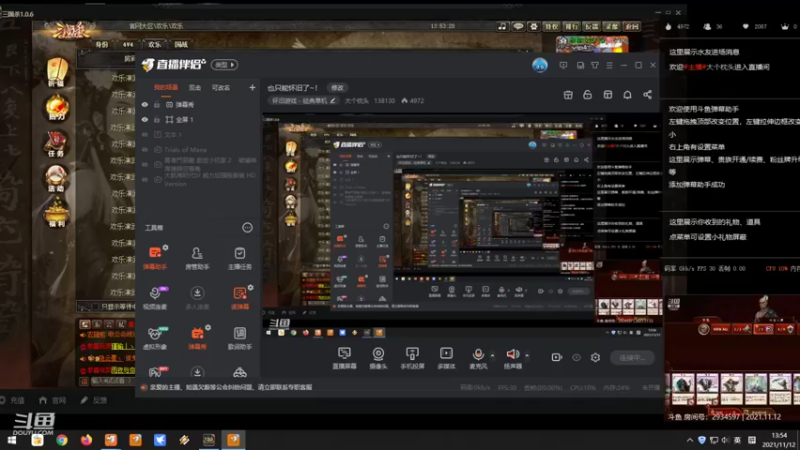
Task: Add 多媒体 media source
Action: click(x=446, y=358)
